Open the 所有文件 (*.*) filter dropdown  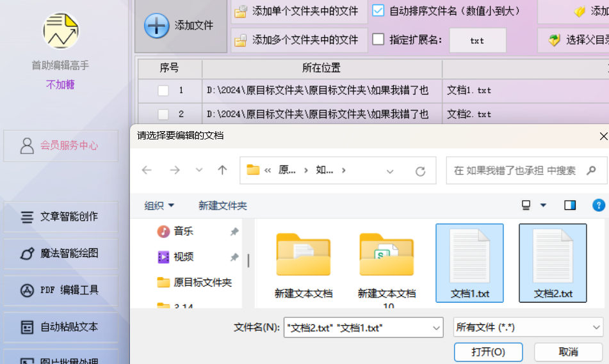point(528,328)
